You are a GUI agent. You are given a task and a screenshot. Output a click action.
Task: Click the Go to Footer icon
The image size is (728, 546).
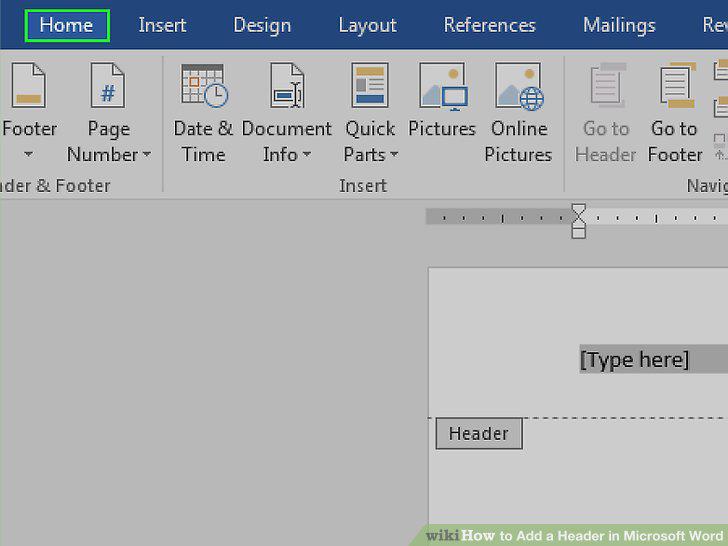[677, 85]
